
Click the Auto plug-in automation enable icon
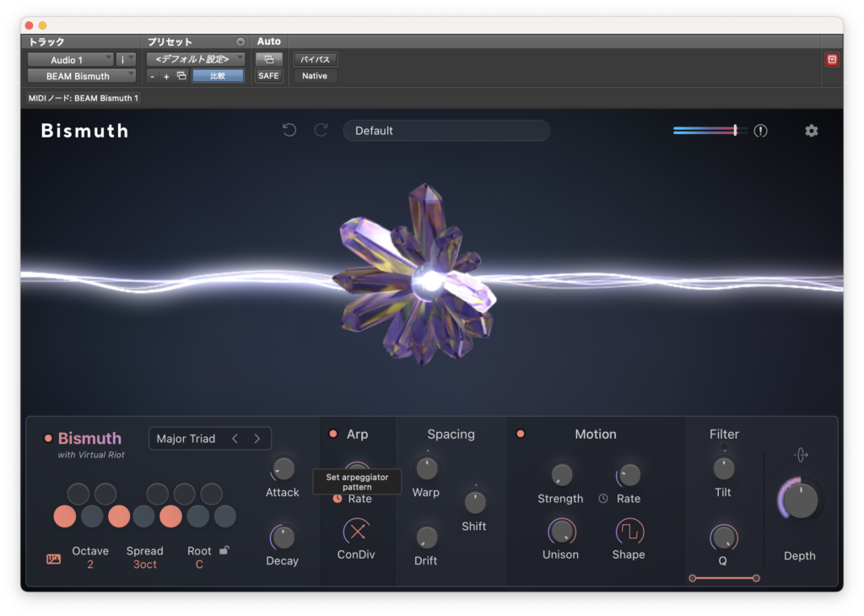(269, 60)
